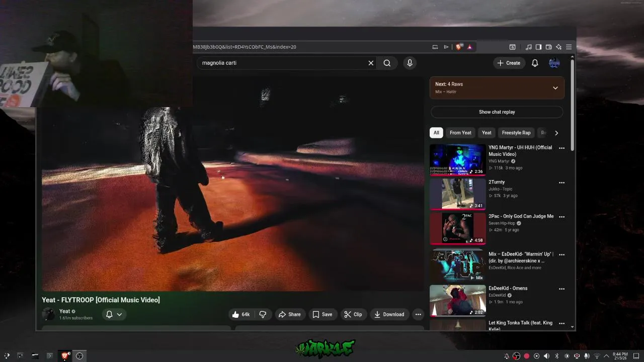
Task: Show more filter chips with right arrow
Action: [x=556, y=133]
